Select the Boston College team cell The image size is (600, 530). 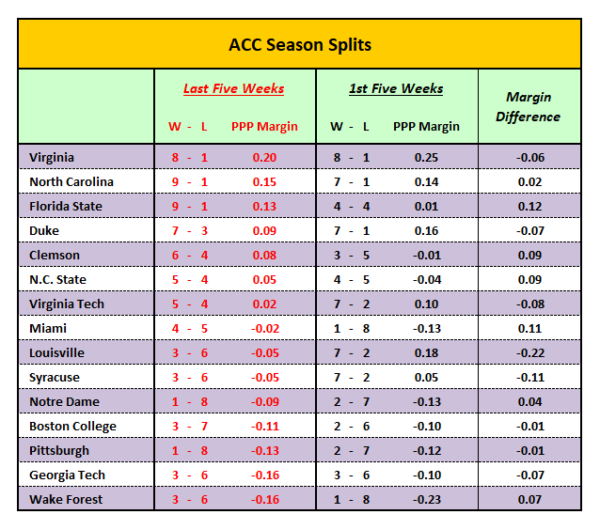pyautogui.click(x=72, y=426)
